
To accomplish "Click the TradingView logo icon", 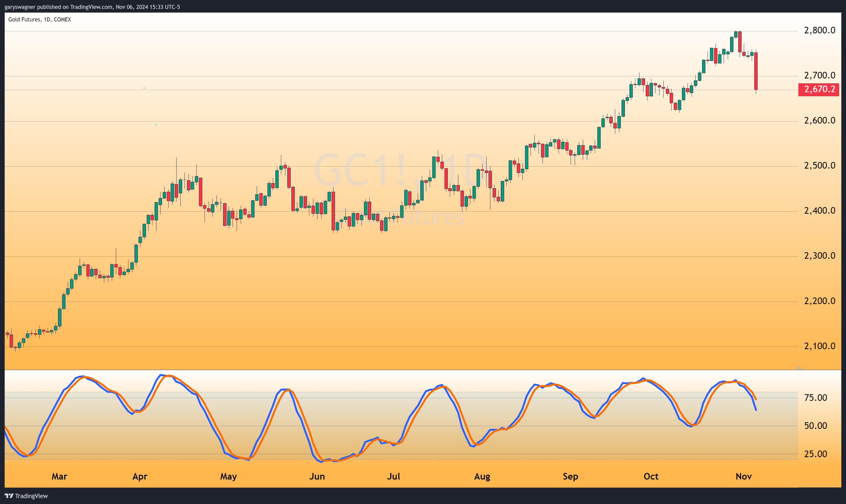I will click(9, 496).
